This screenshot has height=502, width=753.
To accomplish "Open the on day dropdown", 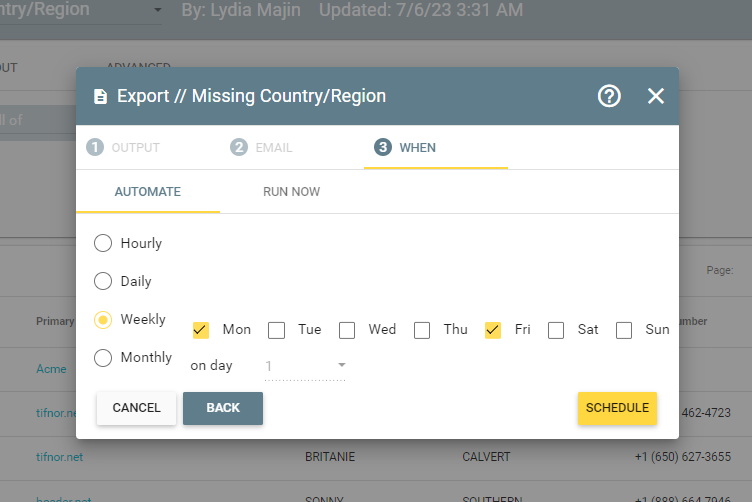I will (x=305, y=366).
